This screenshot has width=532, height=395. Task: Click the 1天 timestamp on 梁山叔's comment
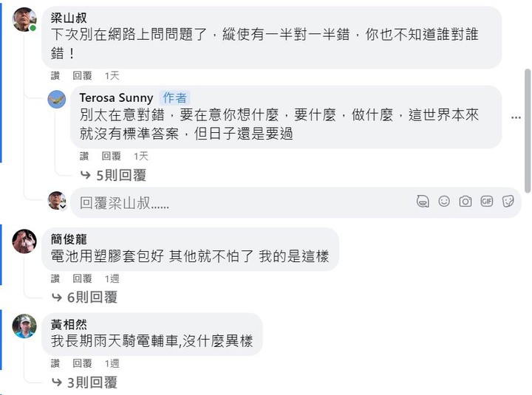(112, 75)
